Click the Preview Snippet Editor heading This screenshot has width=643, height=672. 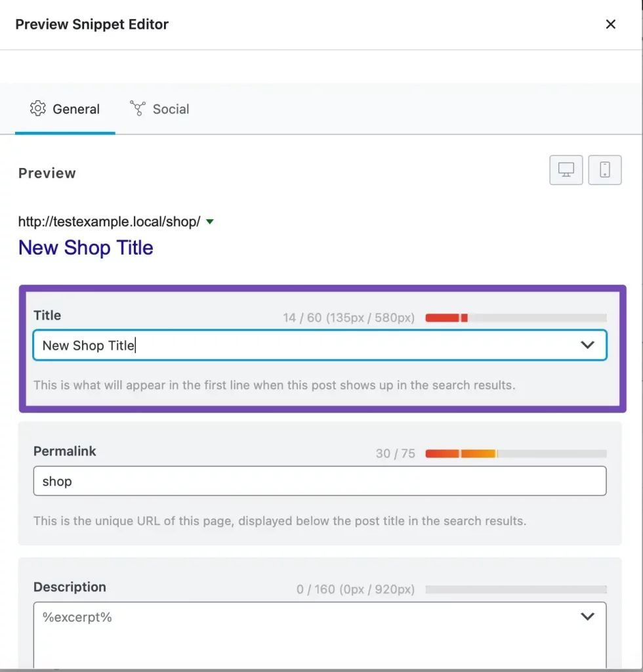[x=92, y=24]
